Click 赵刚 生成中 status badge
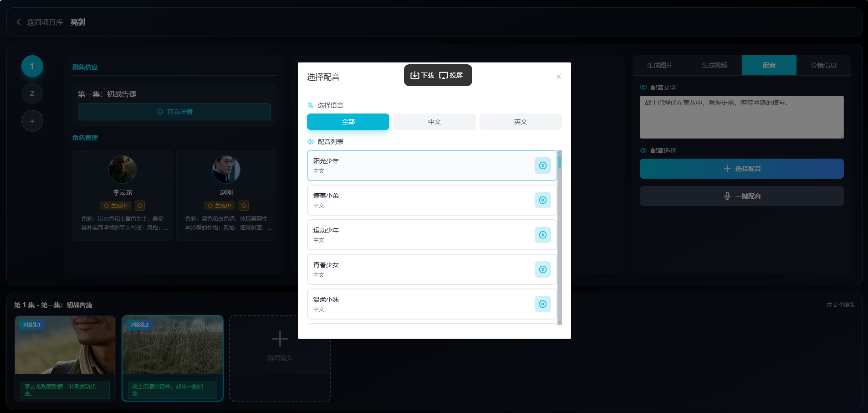This screenshot has width=868, height=413. pyautogui.click(x=220, y=206)
